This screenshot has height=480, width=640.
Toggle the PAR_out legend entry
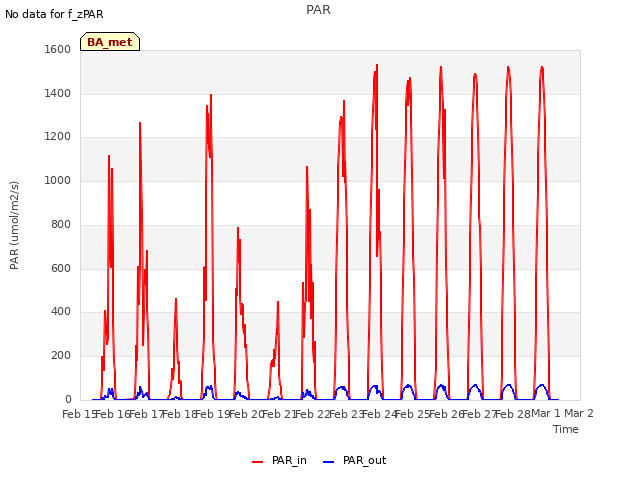click(x=354, y=461)
